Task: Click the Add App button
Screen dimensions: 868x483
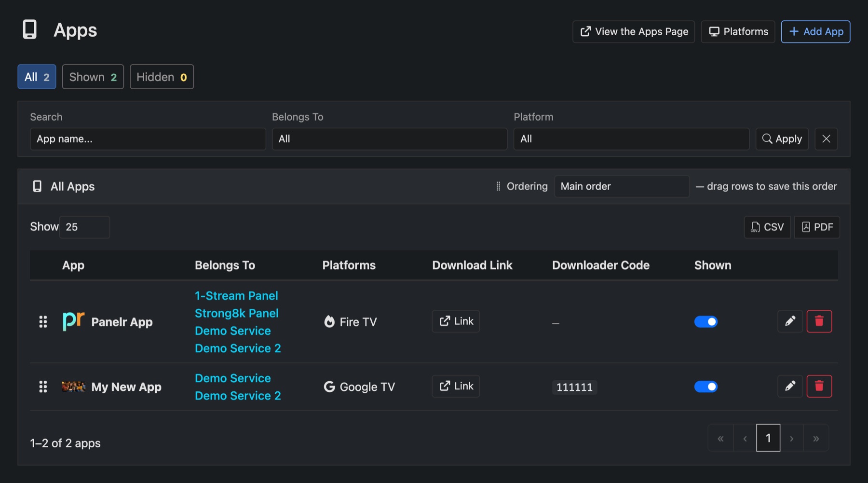Action: click(x=815, y=32)
